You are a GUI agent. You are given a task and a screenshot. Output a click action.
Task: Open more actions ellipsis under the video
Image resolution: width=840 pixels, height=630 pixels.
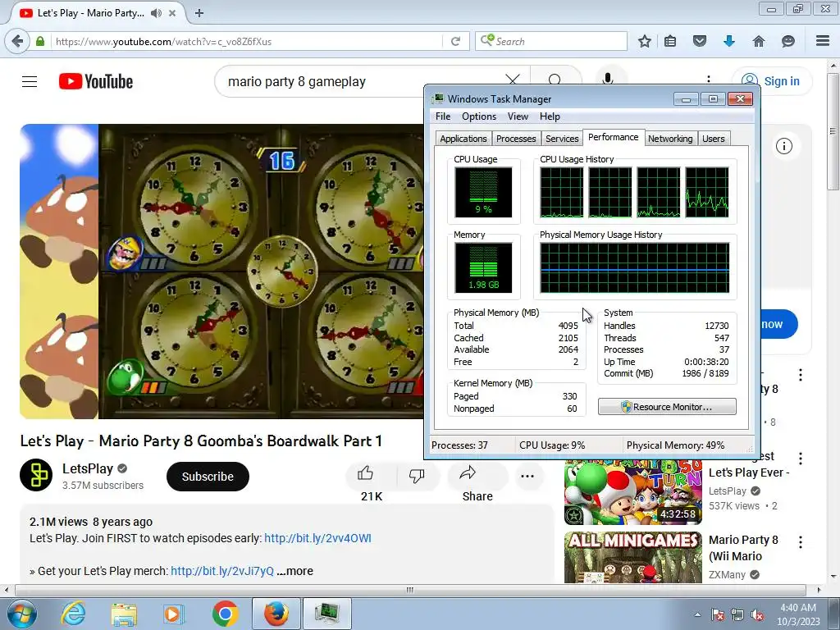point(527,477)
